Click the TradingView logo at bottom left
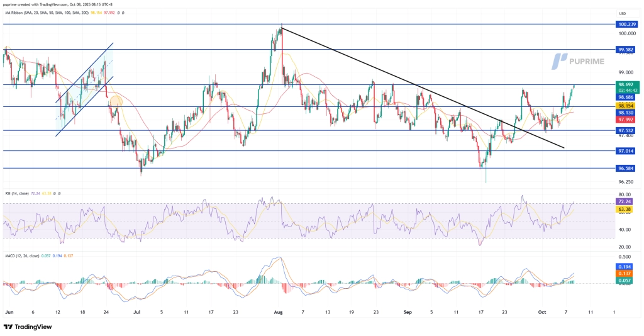644x336 pixels. pos(28,327)
